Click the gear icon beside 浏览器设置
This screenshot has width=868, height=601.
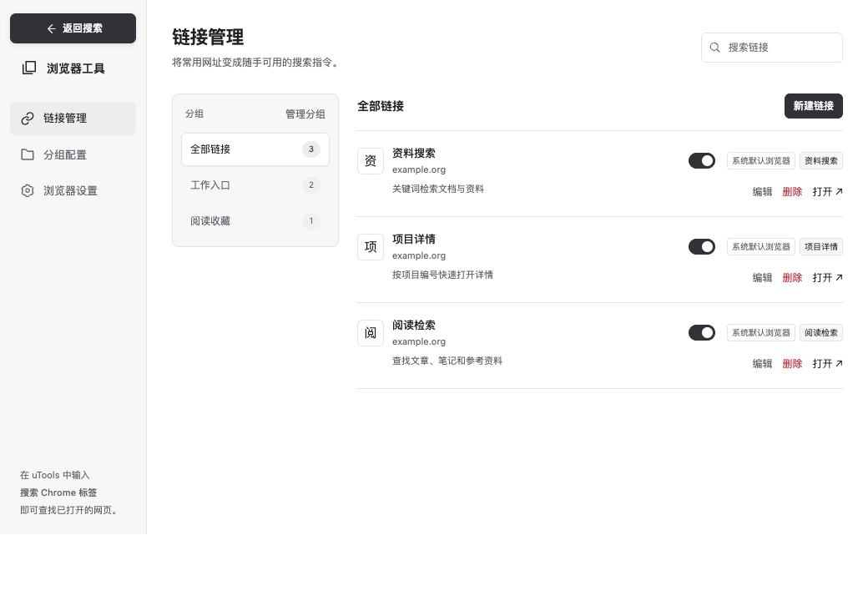point(28,190)
